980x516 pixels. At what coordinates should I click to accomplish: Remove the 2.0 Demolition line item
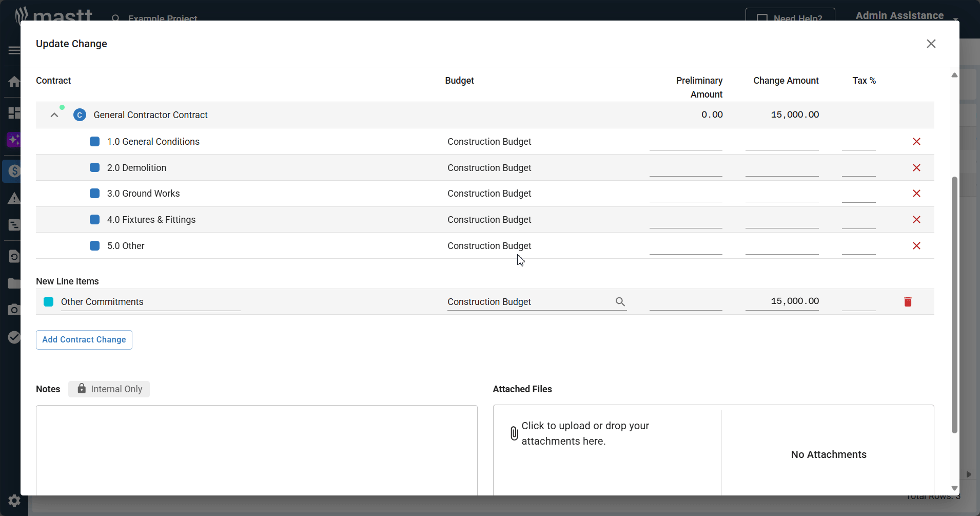tap(916, 168)
